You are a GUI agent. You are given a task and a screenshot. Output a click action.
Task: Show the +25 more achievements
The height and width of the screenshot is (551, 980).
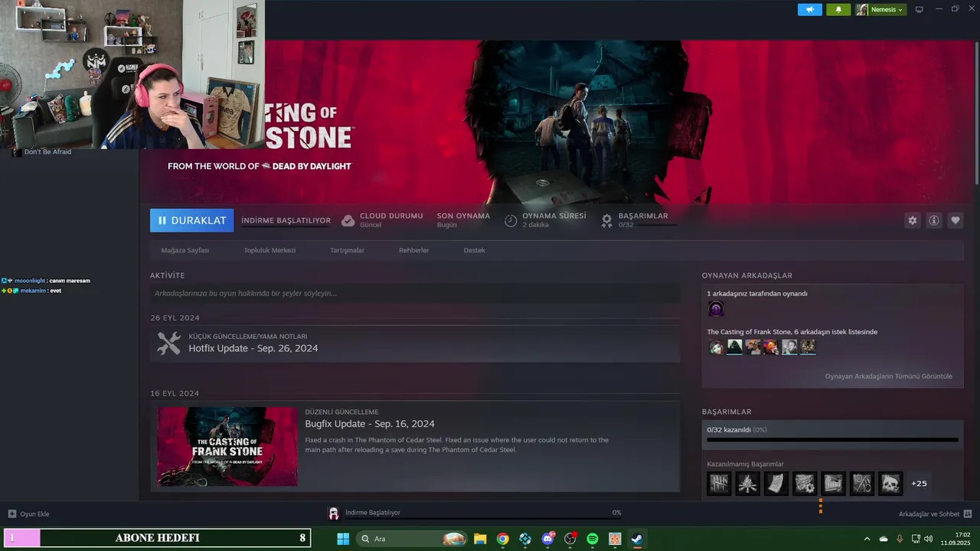tap(919, 484)
